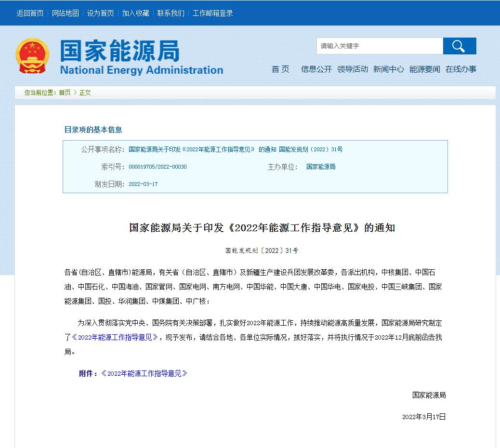Click document number 国能发规划〔2022〕31号 under the title
Viewport: 500px width, 448px height.
(x=262, y=250)
